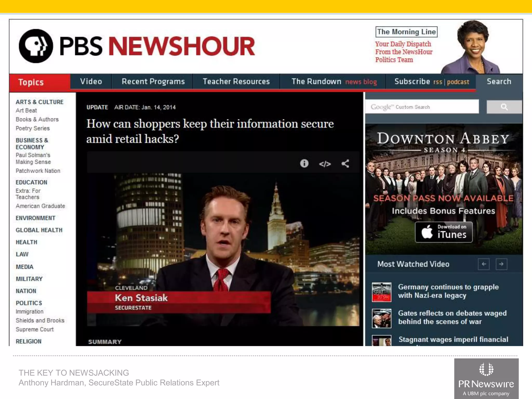Screen dimensions: 532x399
Task: Click the share icon above video
Action: [345, 163]
